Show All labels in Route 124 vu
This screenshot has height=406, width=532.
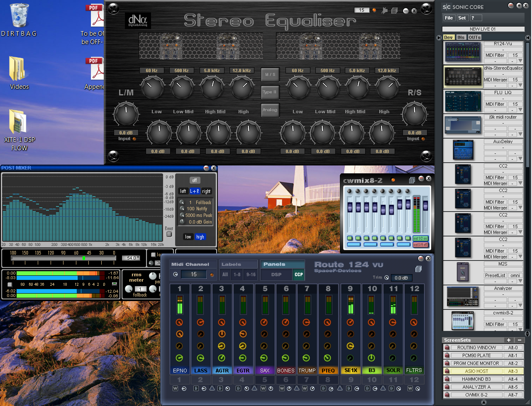[225, 275]
